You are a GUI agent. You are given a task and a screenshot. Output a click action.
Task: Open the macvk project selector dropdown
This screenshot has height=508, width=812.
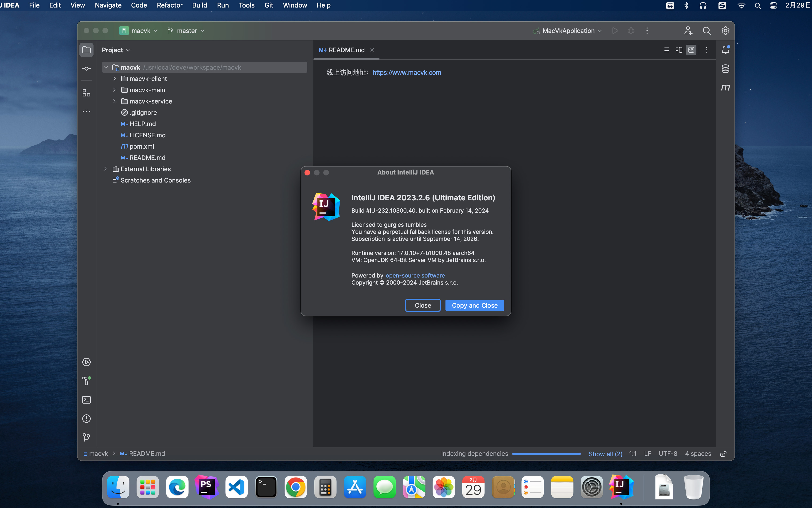(138, 31)
